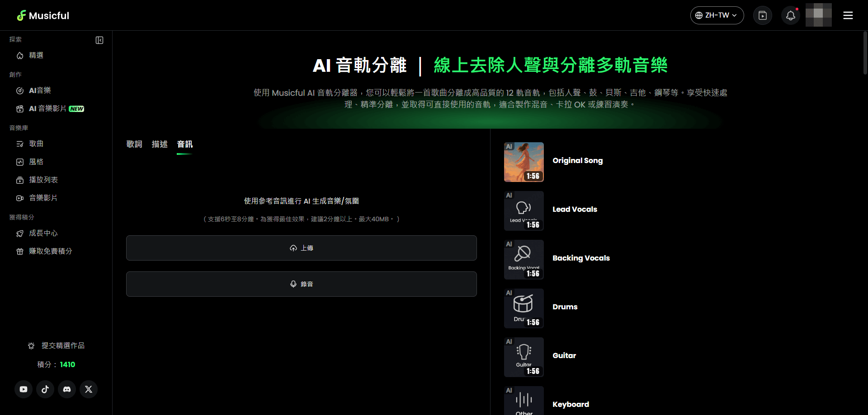Start recording with the 錄音 button
This screenshot has height=415, width=868.
(x=302, y=284)
